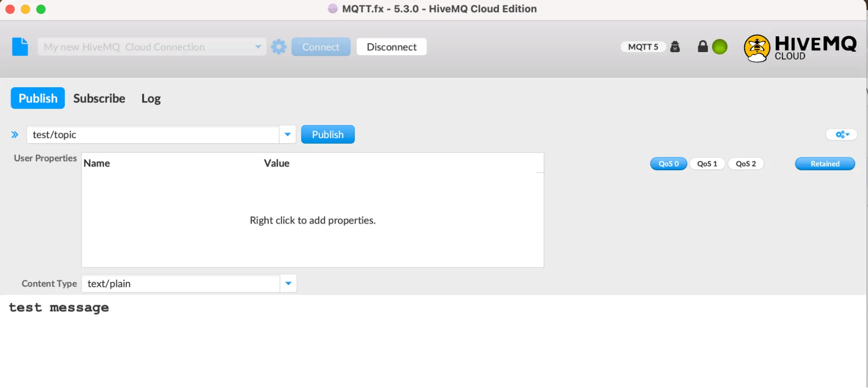This screenshot has height=388, width=868.
Task: Click the HIVEMQ CLOUD wordmark
Action: coord(815,48)
